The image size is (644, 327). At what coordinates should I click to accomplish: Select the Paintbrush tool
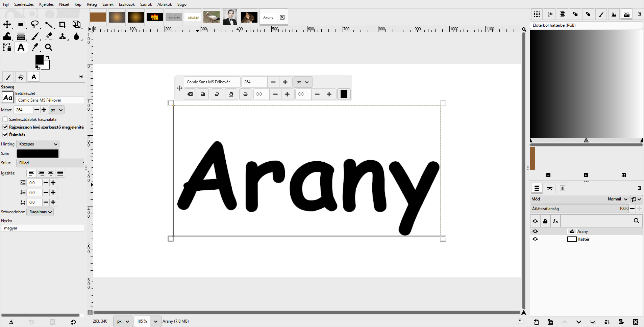[35, 36]
